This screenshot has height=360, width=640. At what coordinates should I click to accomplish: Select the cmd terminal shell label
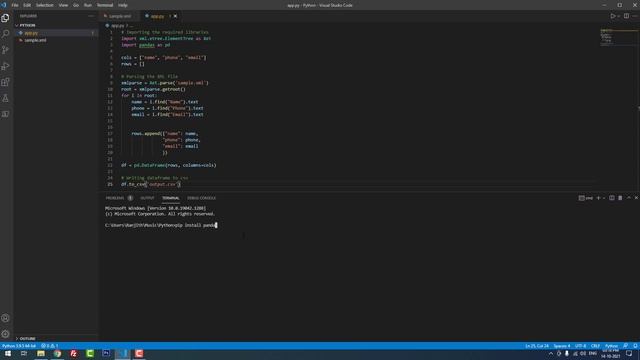point(585,198)
